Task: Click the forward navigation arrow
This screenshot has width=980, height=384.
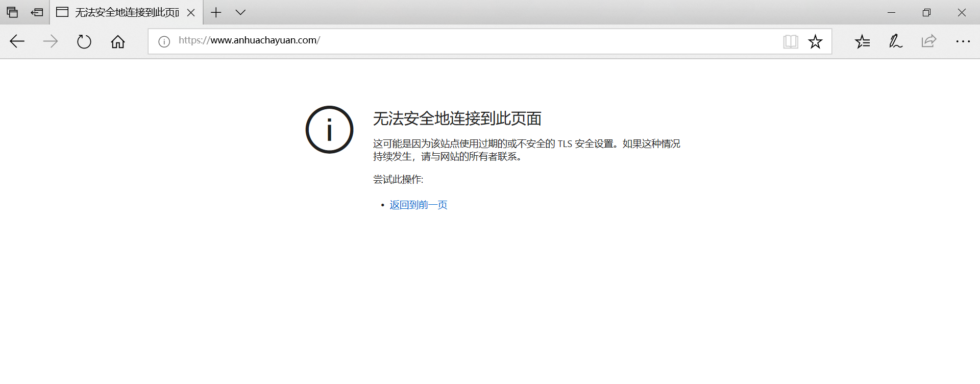Action: click(x=51, y=41)
